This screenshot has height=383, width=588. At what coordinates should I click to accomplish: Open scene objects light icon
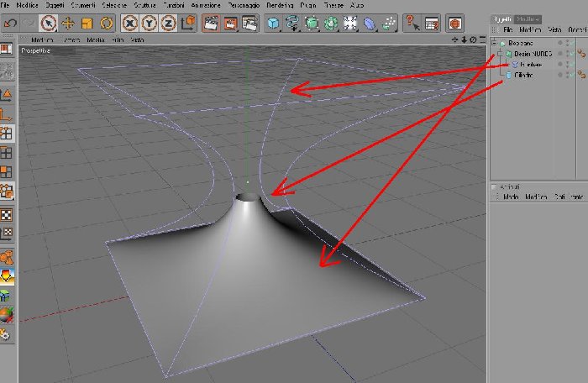[x=350, y=24]
